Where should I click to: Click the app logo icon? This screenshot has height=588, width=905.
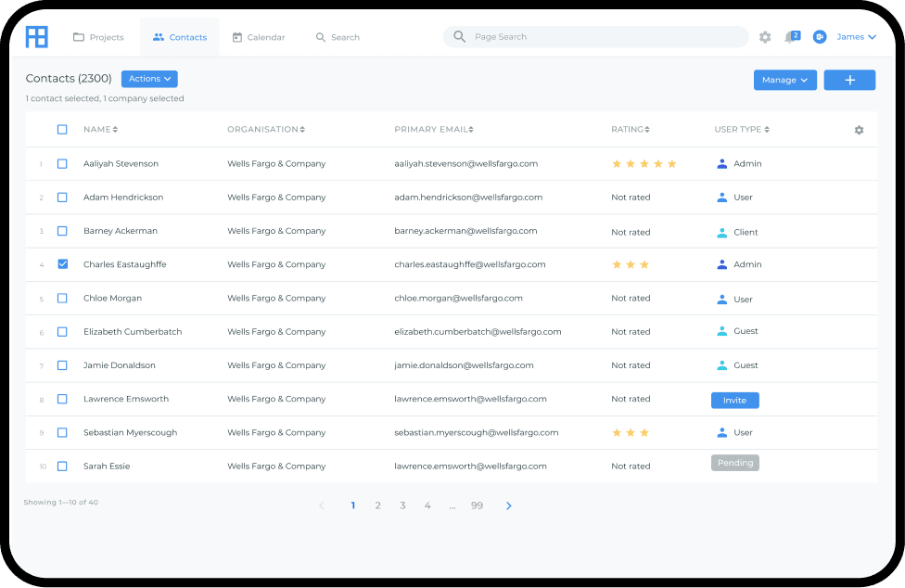(36, 37)
